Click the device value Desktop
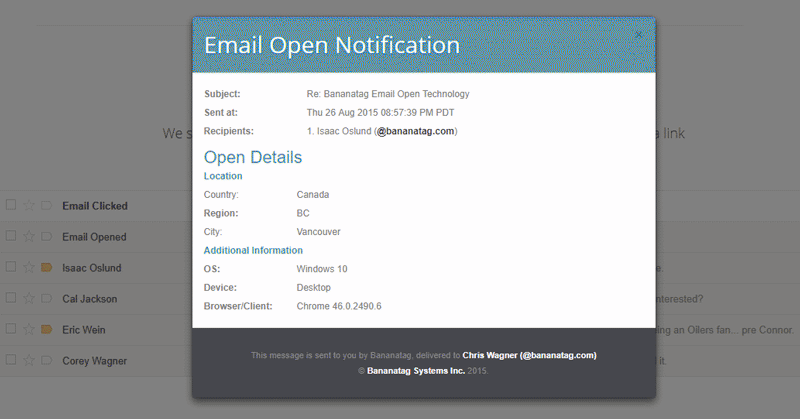This screenshot has width=800, height=419. 314,287
